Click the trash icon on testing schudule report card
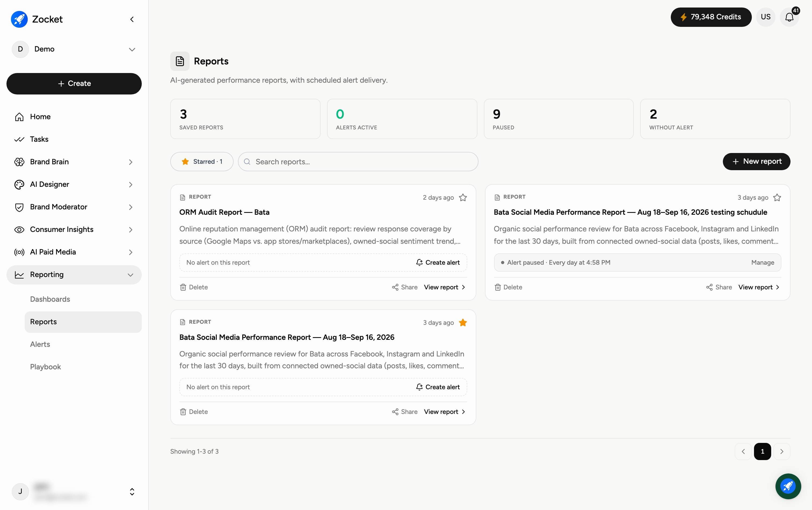 click(x=497, y=287)
